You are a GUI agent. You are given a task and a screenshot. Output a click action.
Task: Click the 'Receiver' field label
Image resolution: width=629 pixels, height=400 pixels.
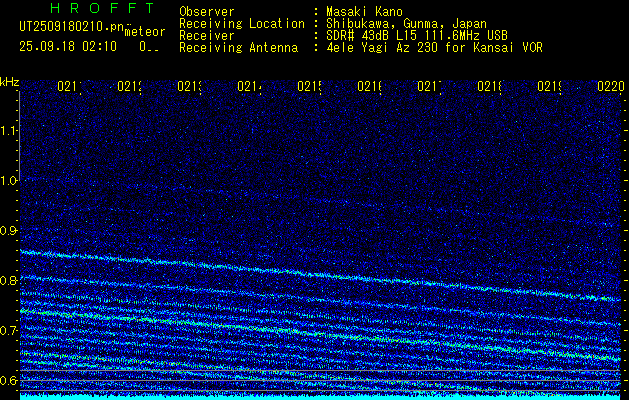point(207,36)
